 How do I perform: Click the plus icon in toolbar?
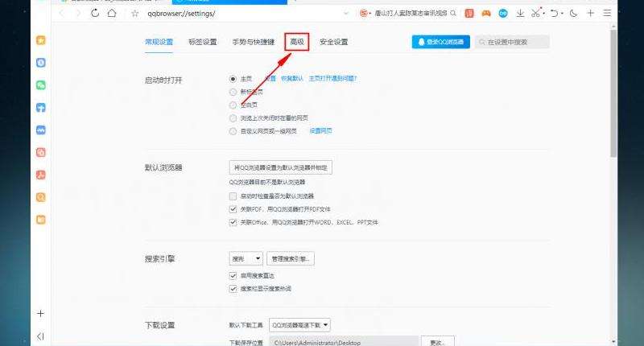tap(590, 13)
